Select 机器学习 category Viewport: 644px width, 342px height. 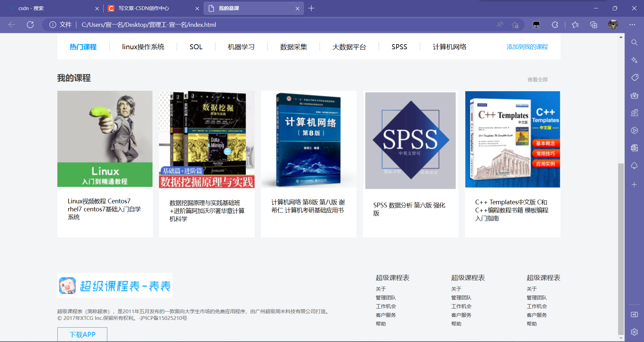tap(241, 47)
